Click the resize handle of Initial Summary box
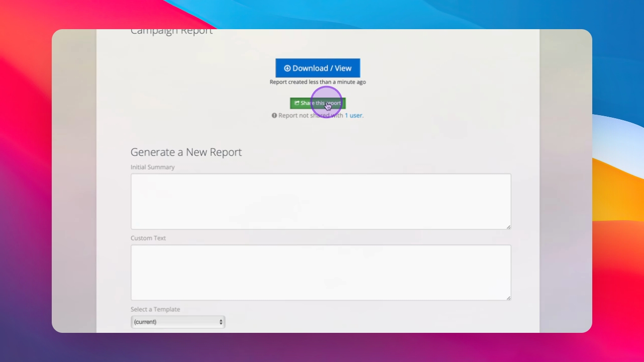 (508, 227)
